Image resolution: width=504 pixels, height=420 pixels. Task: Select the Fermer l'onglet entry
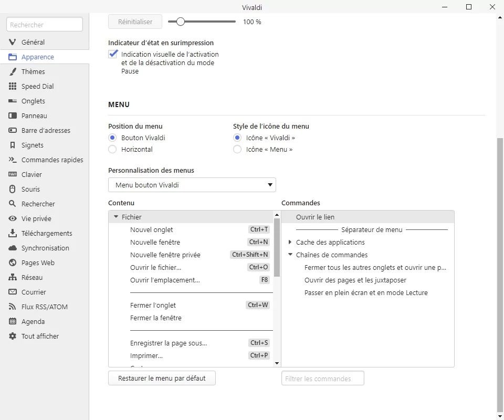coord(191,305)
